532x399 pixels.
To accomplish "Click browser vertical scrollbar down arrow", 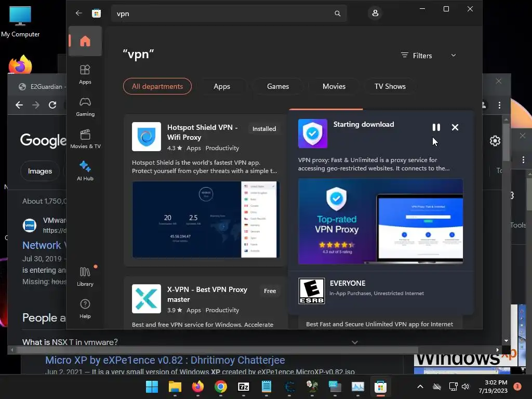I will pyautogui.click(x=506, y=341).
